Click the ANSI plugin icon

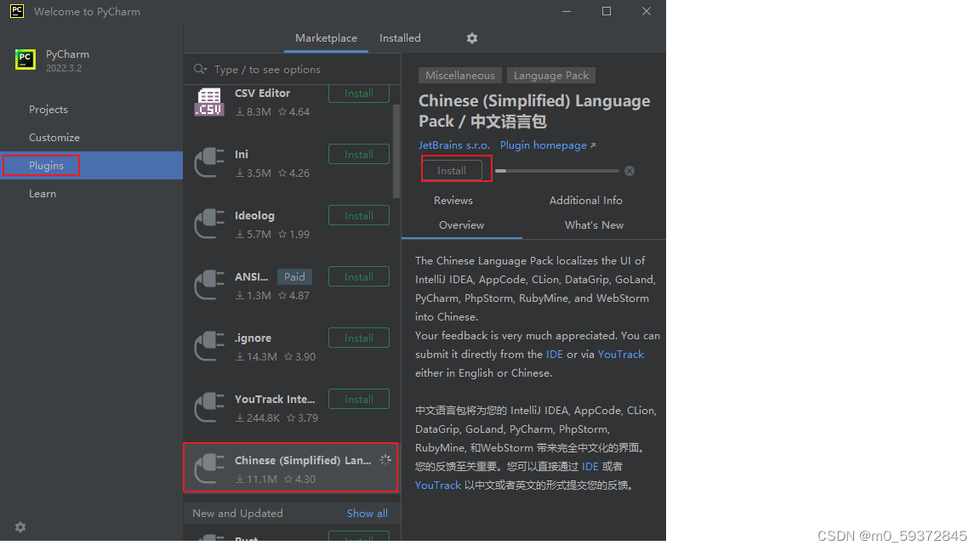[209, 286]
